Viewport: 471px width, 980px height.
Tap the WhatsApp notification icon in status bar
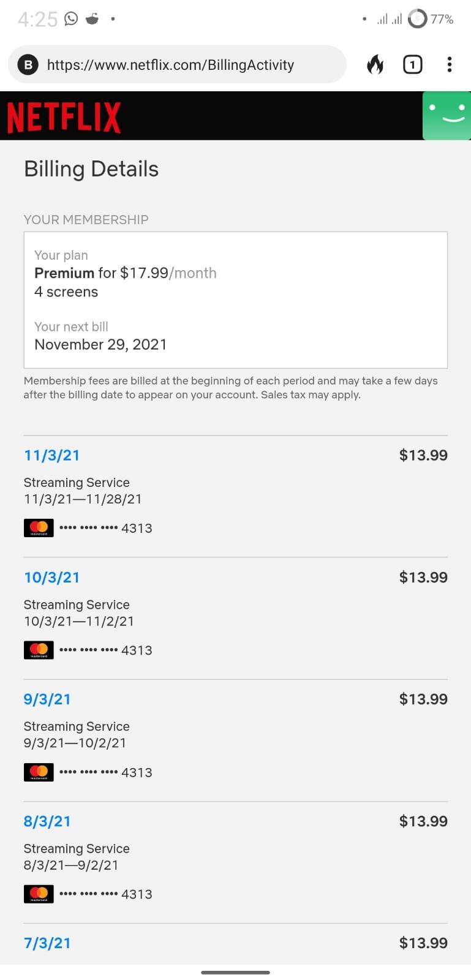coord(71,19)
